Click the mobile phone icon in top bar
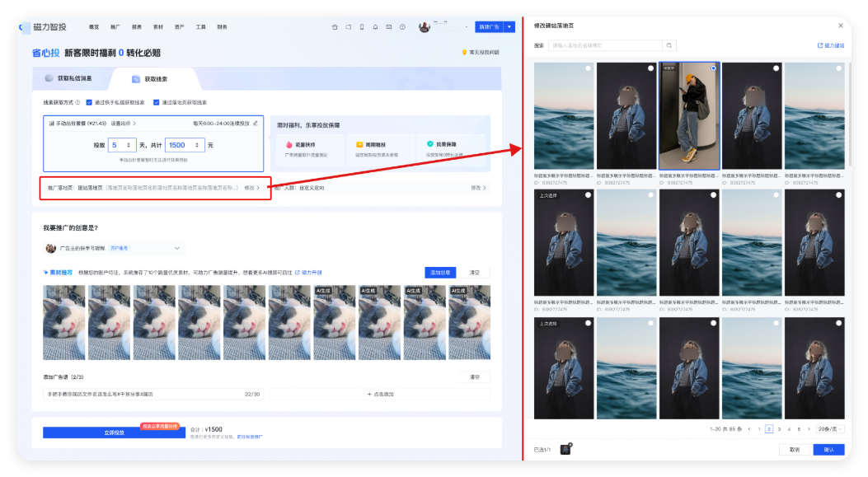The height and width of the screenshot is (477, 868). click(361, 27)
